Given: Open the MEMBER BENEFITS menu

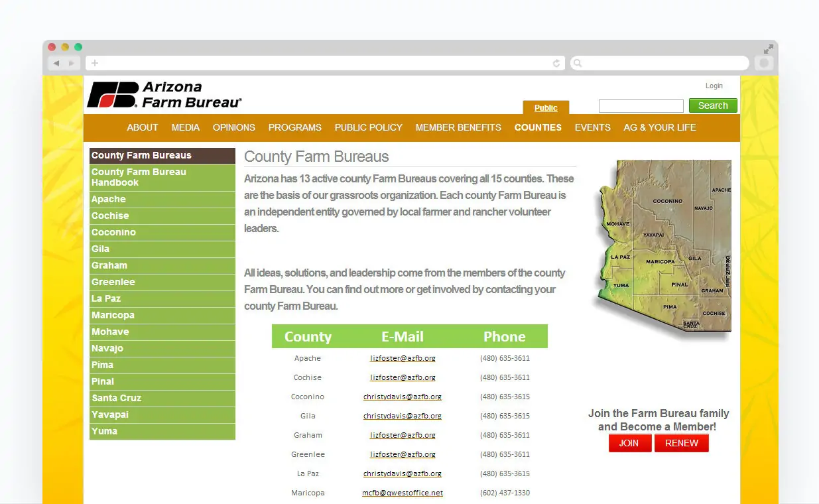Looking at the screenshot, I should coord(458,127).
